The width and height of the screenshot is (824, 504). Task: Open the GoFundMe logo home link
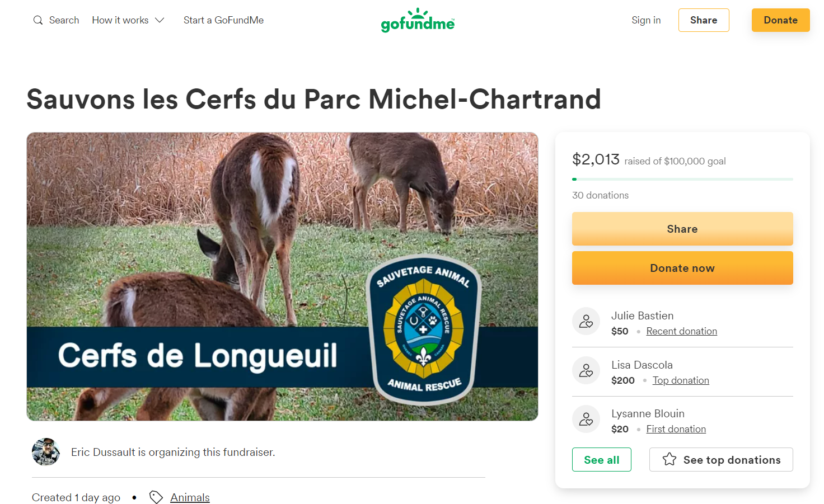[x=418, y=20]
